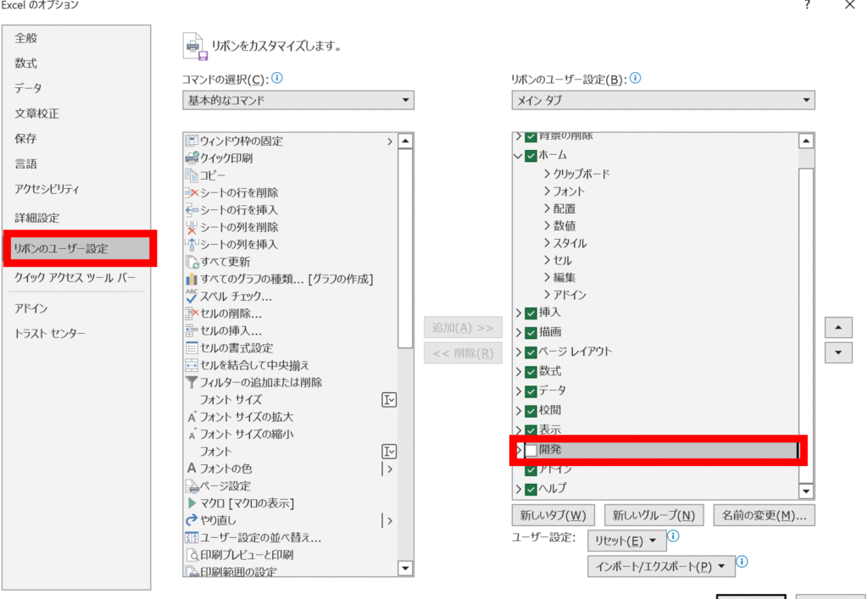
Task: Select the Macro (マクロの表示) play icon
Action: coord(192,503)
